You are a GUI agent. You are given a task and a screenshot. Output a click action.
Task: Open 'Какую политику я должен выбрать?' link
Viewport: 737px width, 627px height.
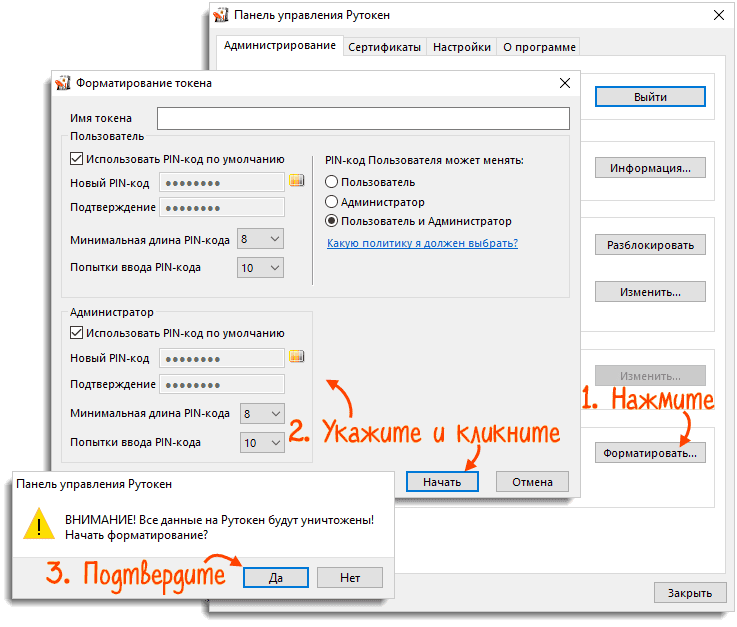[x=422, y=243]
